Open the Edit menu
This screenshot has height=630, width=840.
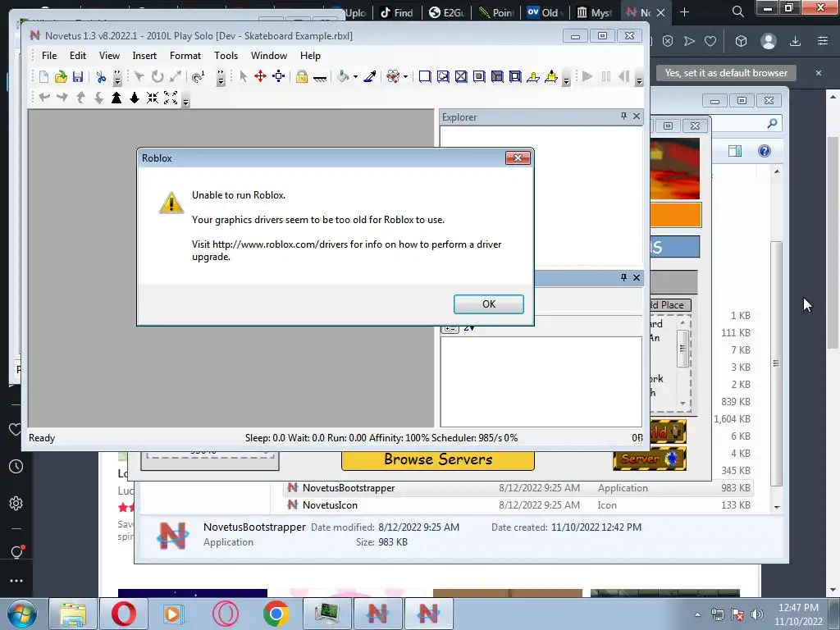tap(78, 56)
